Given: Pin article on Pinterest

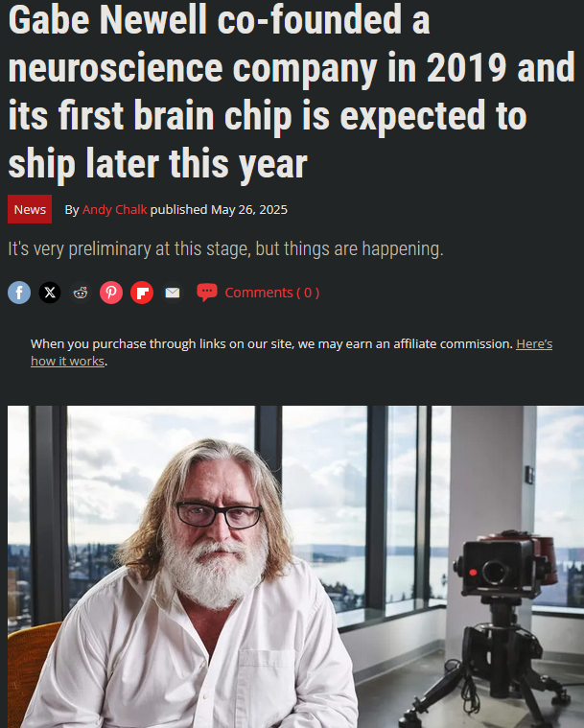Looking at the screenshot, I should (111, 293).
